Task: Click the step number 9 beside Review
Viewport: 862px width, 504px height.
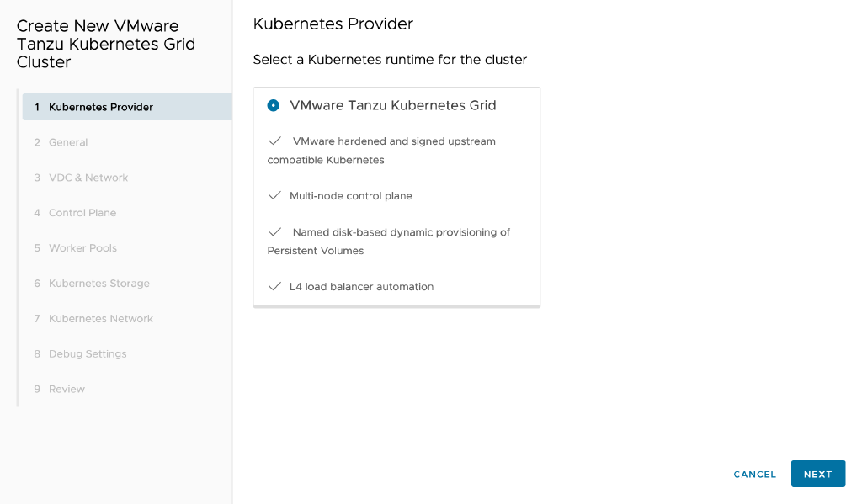Action: point(36,388)
